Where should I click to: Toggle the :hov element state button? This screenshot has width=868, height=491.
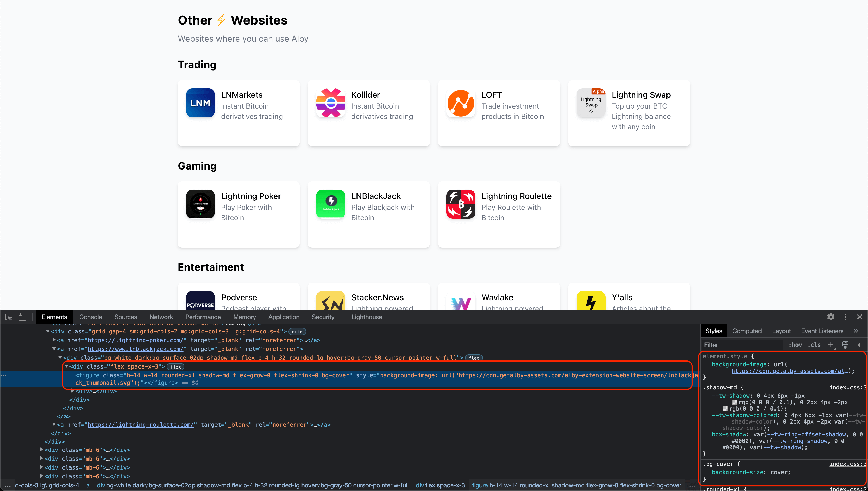tap(795, 345)
